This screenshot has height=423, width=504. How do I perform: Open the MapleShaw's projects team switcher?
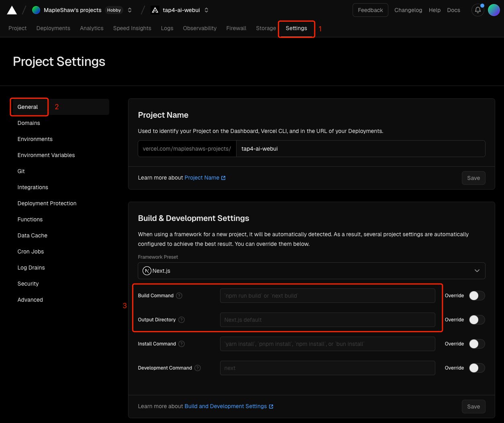tap(130, 10)
